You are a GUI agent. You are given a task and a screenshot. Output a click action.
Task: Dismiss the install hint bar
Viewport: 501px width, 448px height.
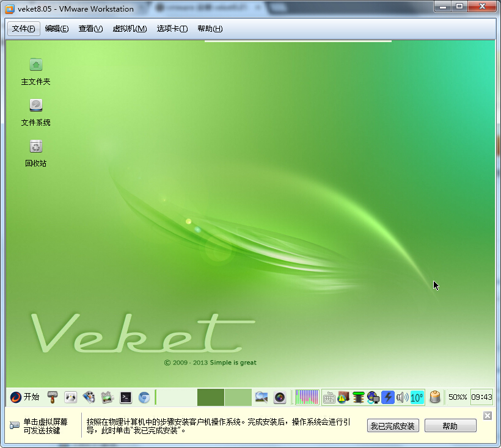point(488,416)
